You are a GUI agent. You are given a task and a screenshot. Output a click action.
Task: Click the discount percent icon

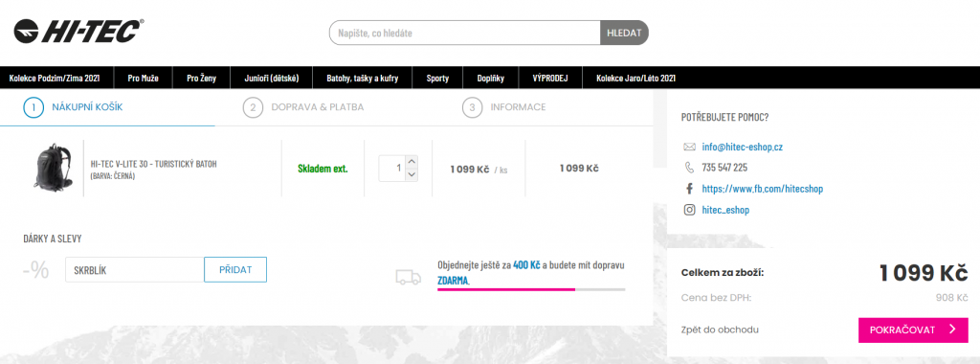tap(35, 270)
